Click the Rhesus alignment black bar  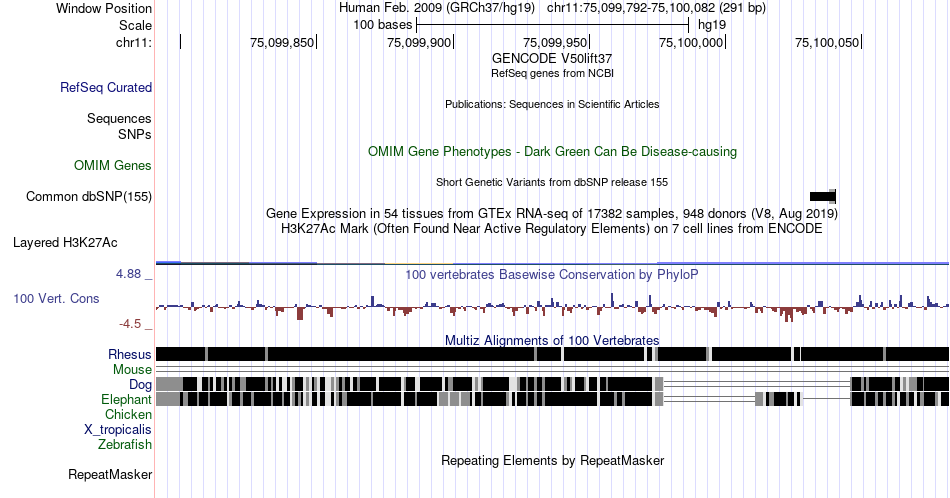(552, 354)
